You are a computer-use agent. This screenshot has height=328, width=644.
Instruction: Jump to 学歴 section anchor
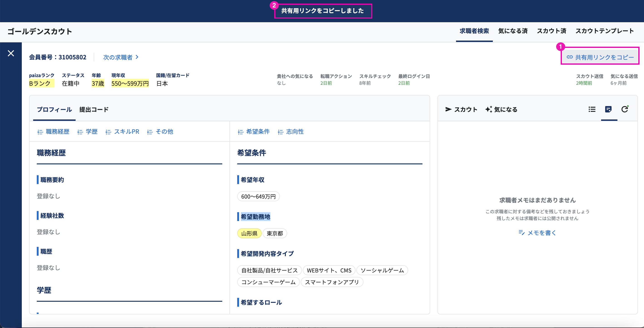(87, 131)
